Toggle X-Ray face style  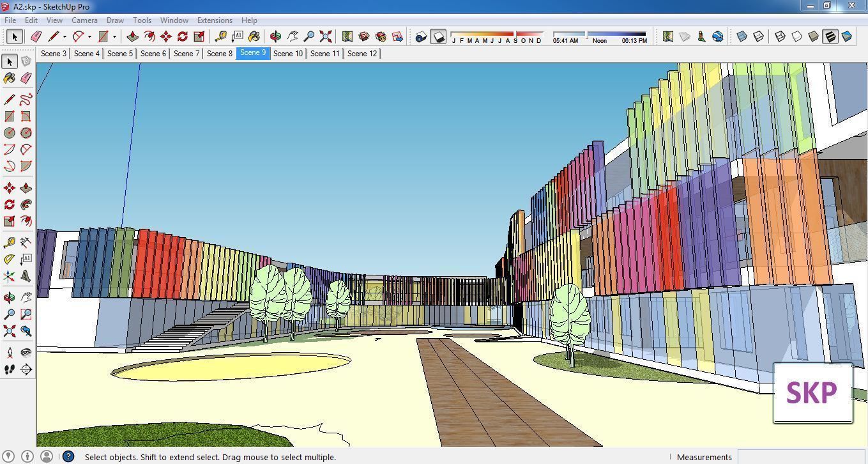click(742, 36)
